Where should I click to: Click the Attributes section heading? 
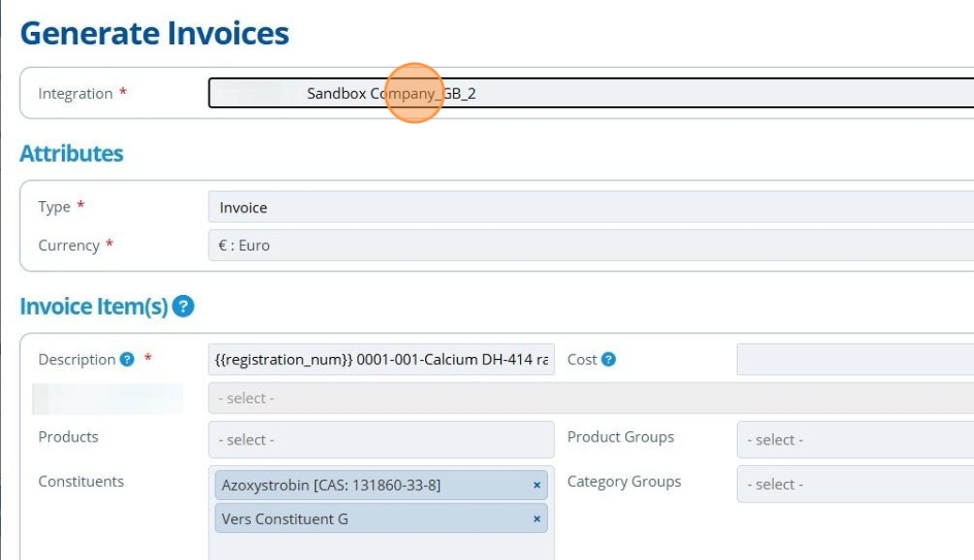71,154
